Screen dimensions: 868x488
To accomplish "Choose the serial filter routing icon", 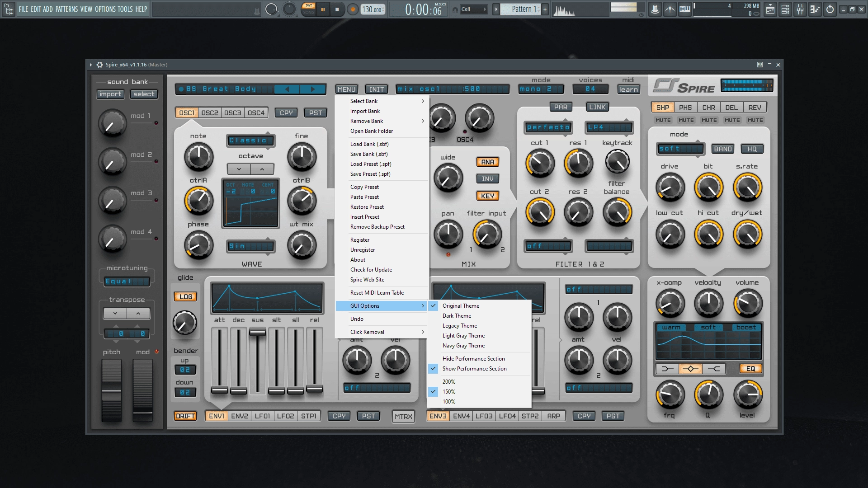I will coord(667,369).
